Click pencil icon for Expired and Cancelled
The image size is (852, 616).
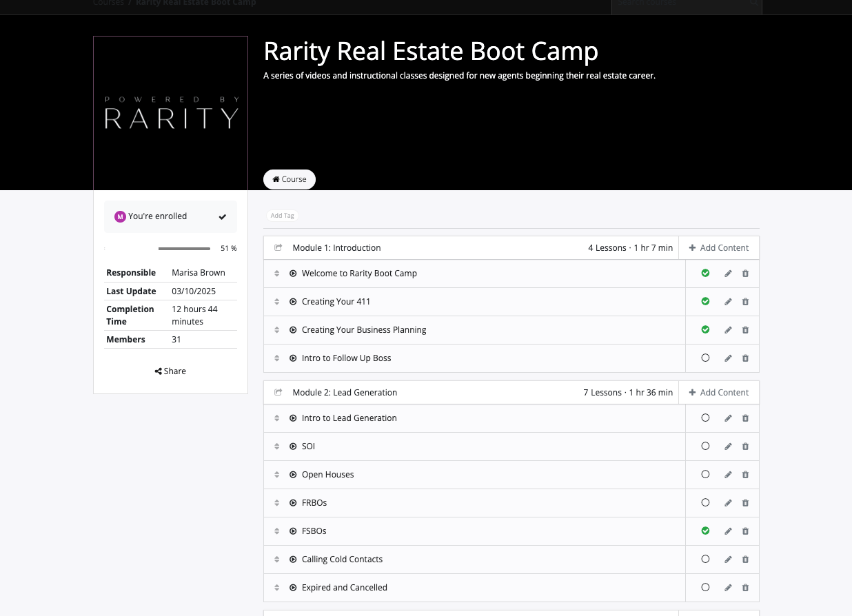[x=728, y=588]
